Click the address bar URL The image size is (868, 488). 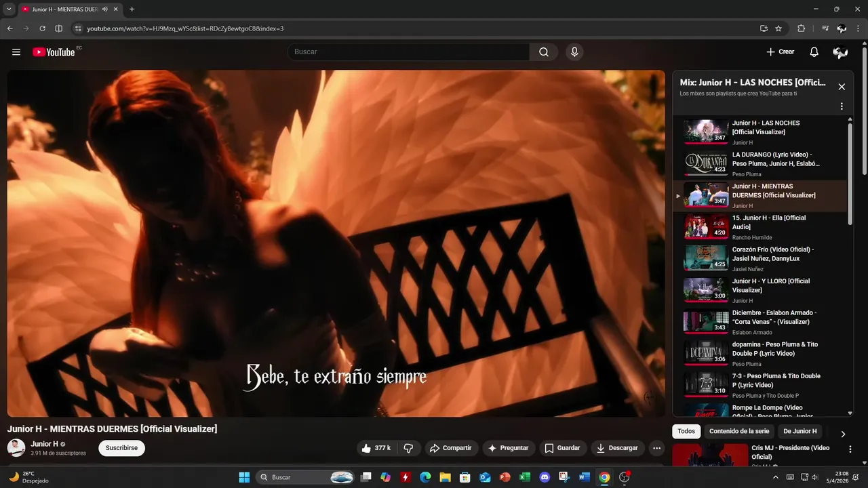pyautogui.click(x=185, y=28)
